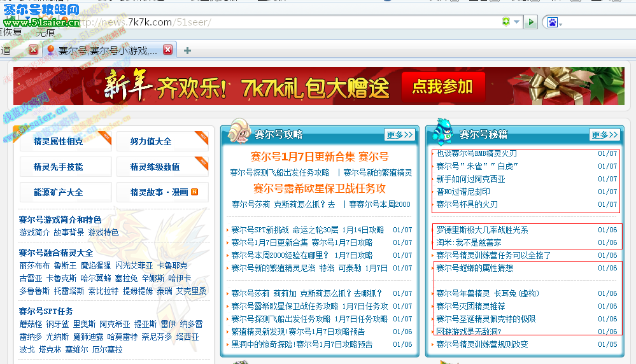Click 更多>> in 赛尔号攻略 panel

click(400, 134)
